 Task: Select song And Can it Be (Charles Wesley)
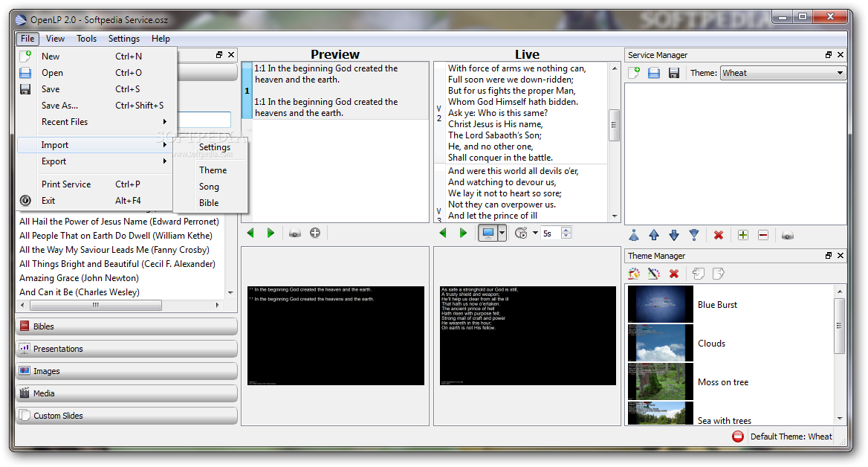80,292
